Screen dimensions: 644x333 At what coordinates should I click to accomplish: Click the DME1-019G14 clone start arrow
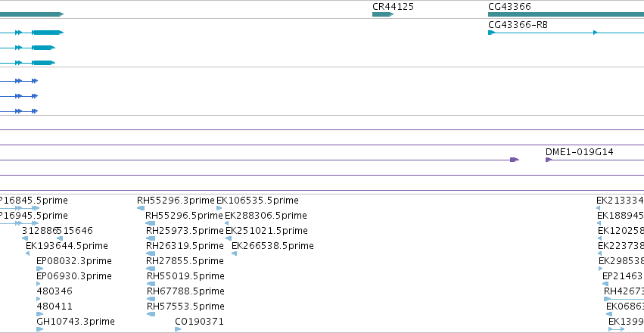pyautogui.click(x=549, y=160)
